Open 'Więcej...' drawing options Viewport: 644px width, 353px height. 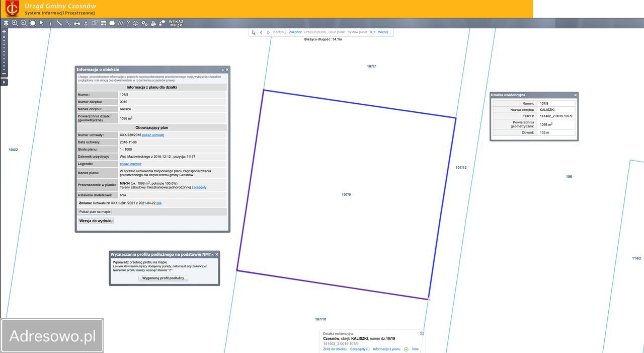coord(384,32)
